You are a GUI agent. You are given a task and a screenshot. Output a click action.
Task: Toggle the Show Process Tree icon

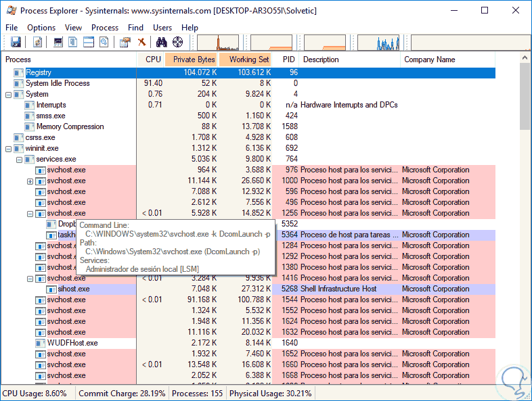(74, 43)
